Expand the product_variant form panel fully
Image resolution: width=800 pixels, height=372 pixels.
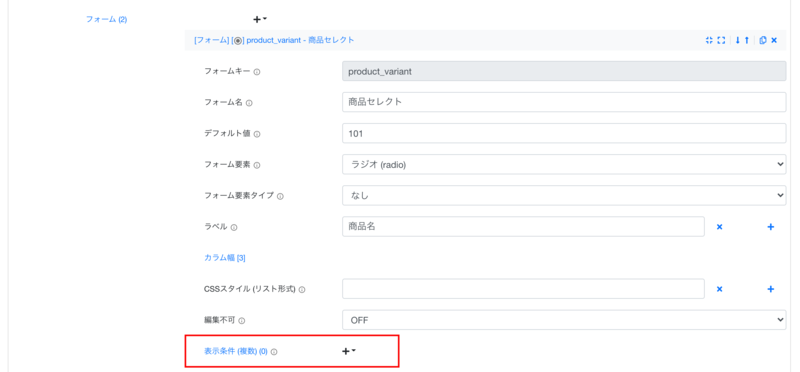(721, 40)
